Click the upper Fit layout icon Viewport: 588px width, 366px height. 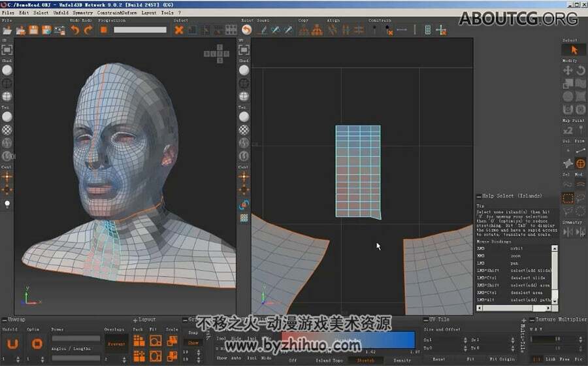click(155, 341)
